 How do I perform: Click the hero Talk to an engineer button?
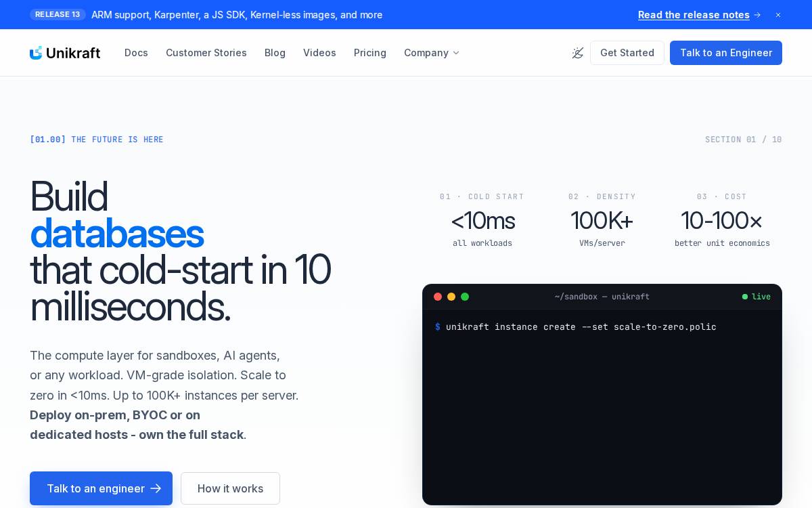pyautogui.click(x=101, y=488)
